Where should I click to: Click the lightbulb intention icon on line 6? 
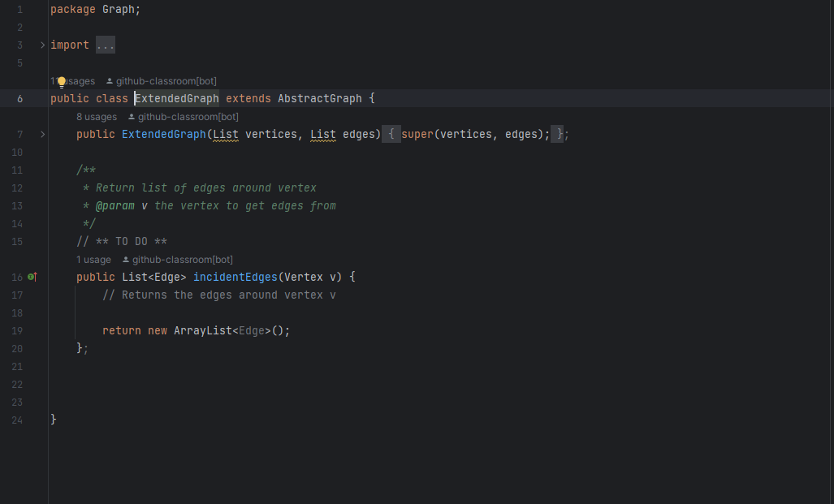coord(61,80)
